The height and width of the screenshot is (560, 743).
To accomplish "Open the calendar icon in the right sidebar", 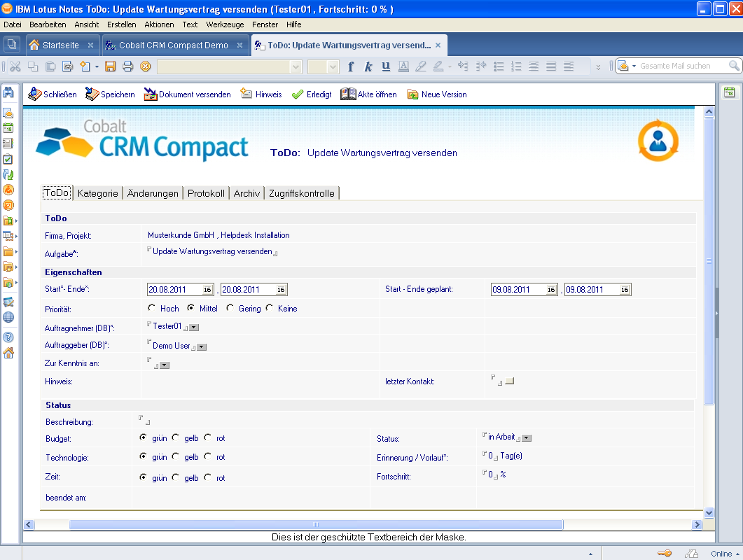I will coord(729,93).
